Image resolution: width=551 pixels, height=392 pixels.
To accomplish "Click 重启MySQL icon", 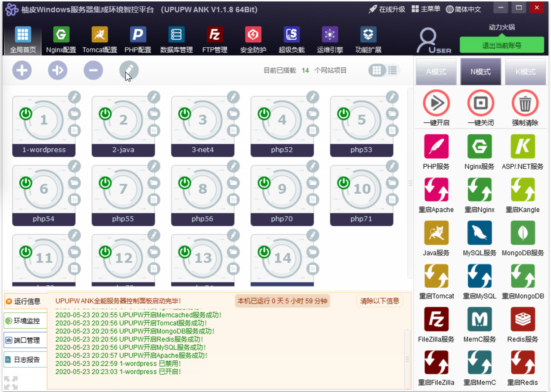I will [479, 276].
